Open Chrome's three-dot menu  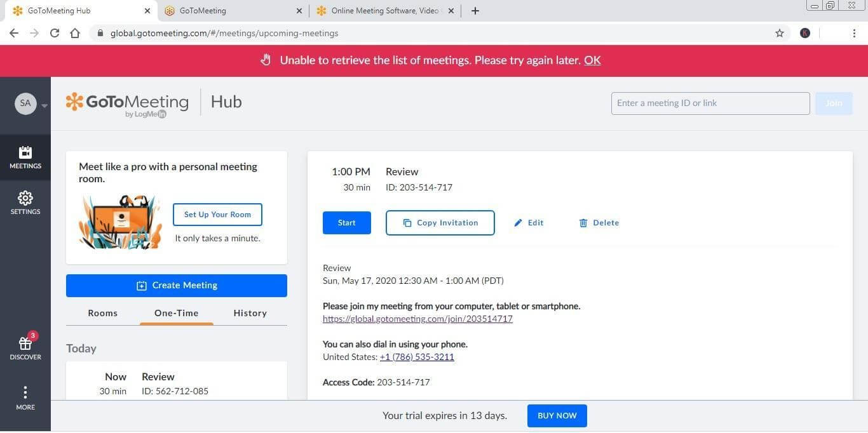coord(855,33)
